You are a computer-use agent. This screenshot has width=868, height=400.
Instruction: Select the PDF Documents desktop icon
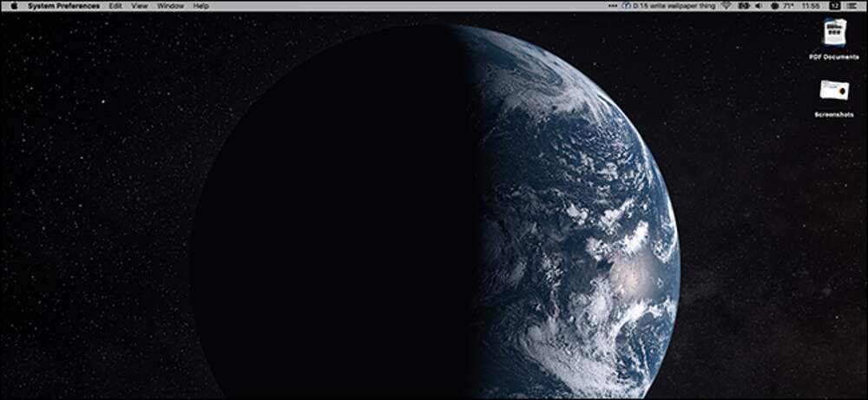tap(834, 33)
